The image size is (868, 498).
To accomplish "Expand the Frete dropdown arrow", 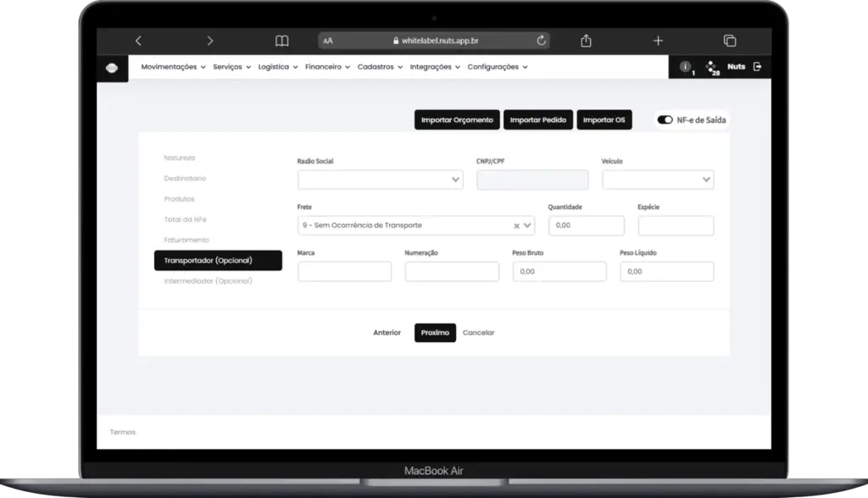I will pyautogui.click(x=527, y=225).
